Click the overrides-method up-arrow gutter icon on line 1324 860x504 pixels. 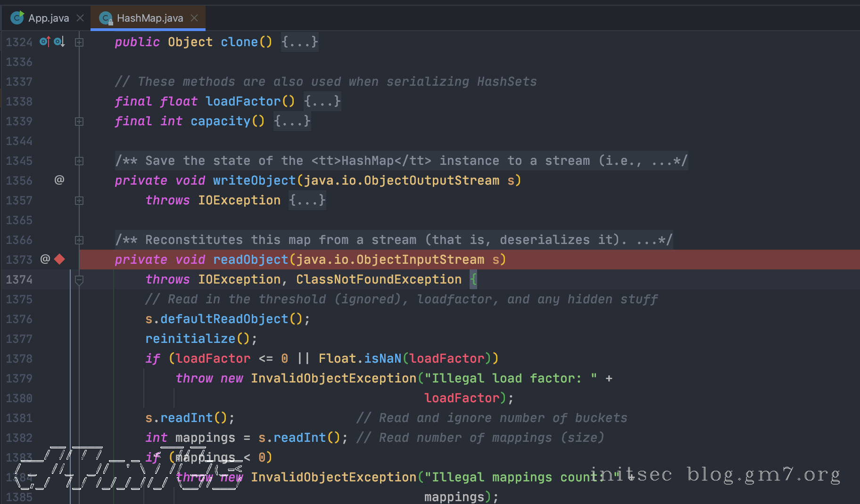coord(45,42)
